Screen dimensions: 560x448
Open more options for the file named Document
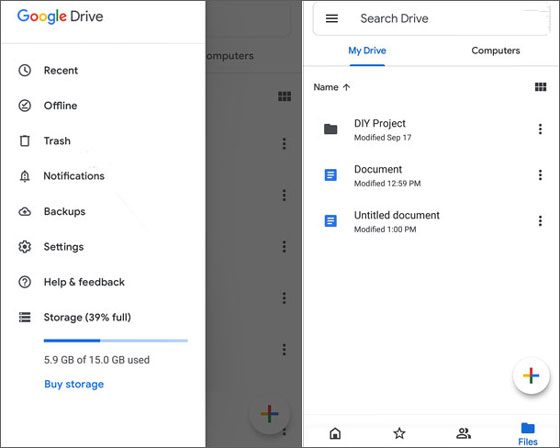coord(540,175)
